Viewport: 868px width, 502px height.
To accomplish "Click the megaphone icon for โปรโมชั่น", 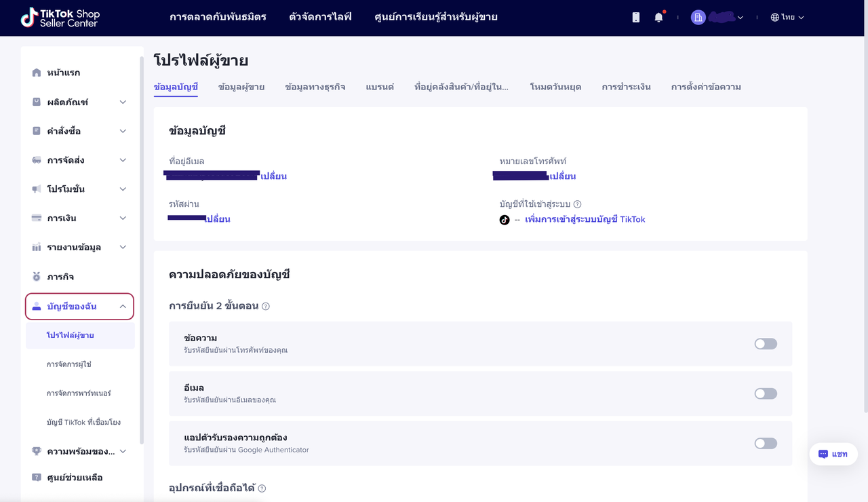I will [x=37, y=189].
